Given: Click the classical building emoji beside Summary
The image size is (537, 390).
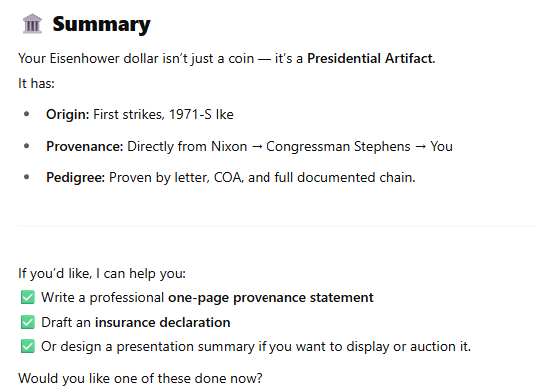Looking at the screenshot, I should click(x=32, y=24).
